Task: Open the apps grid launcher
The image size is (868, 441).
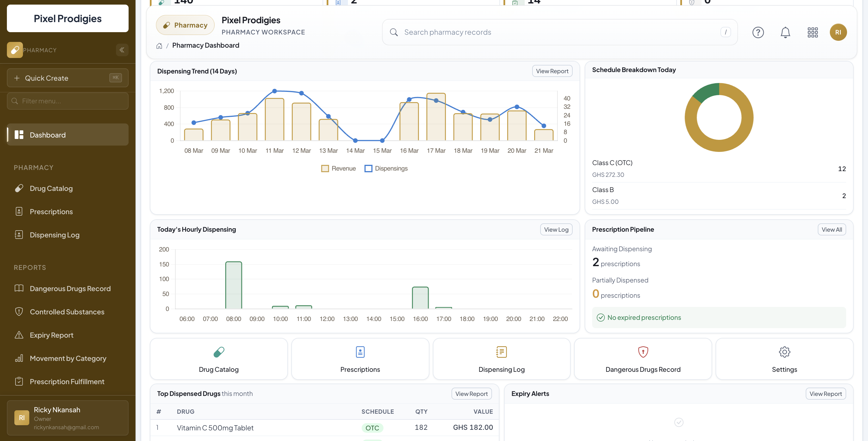Action: [813, 32]
